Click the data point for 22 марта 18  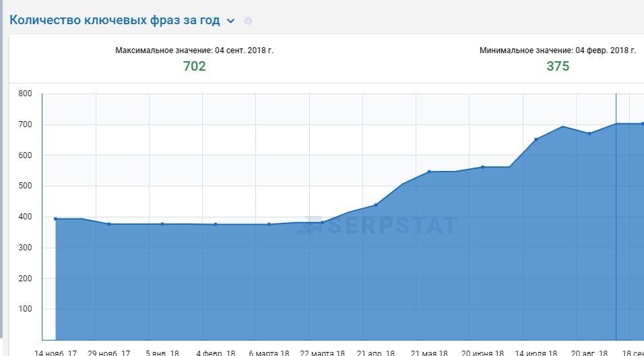click(323, 222)
